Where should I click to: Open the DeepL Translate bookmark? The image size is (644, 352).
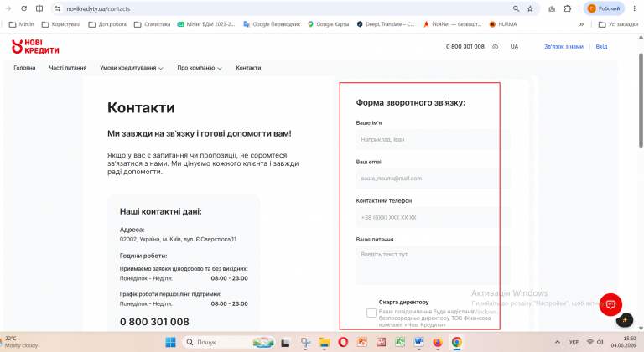[386, 24]
